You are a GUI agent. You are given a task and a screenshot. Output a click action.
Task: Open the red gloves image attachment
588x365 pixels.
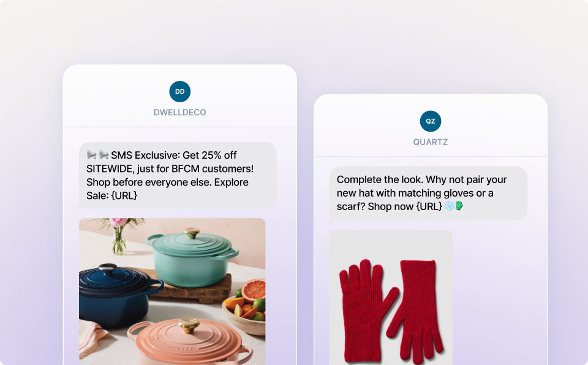coord(391,298)
